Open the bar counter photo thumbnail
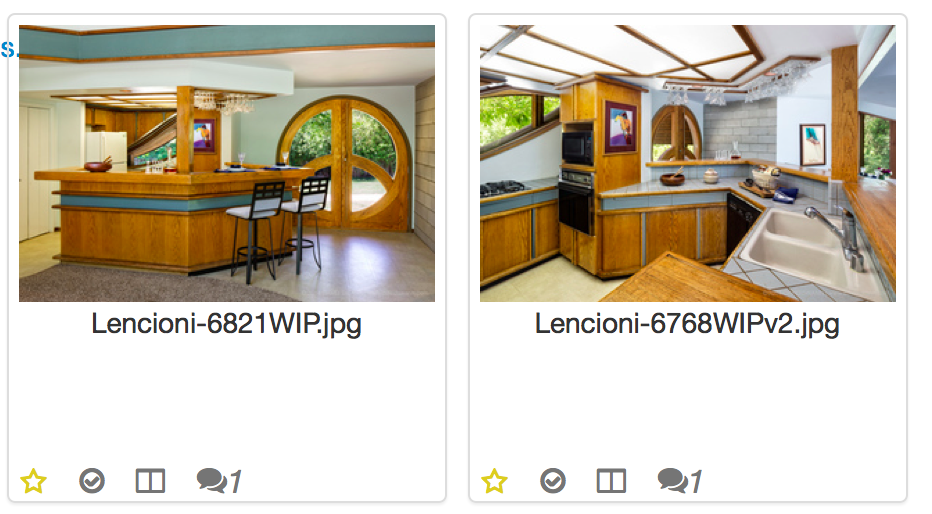This screenshot has height=514, width=932. pos(227,163)
